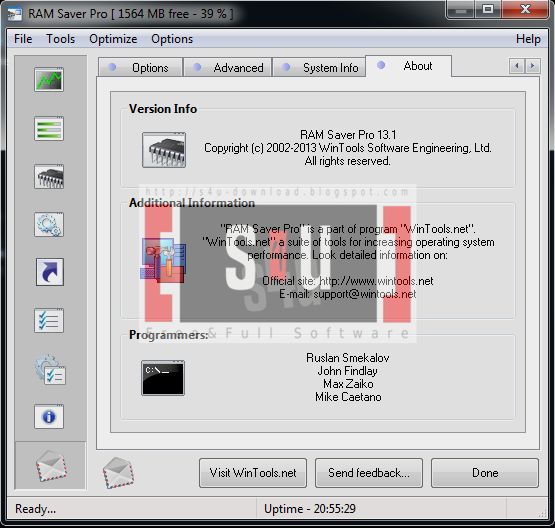Click the Copyright WinTools Software Engineering line
The height and width of the screenshot is (528, 555).
click(348, 148)
